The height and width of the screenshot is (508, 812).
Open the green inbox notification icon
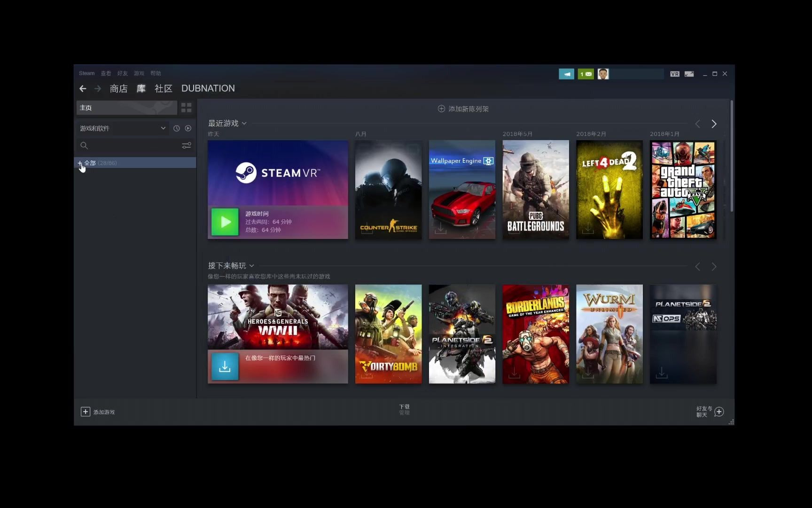(586, 74)
